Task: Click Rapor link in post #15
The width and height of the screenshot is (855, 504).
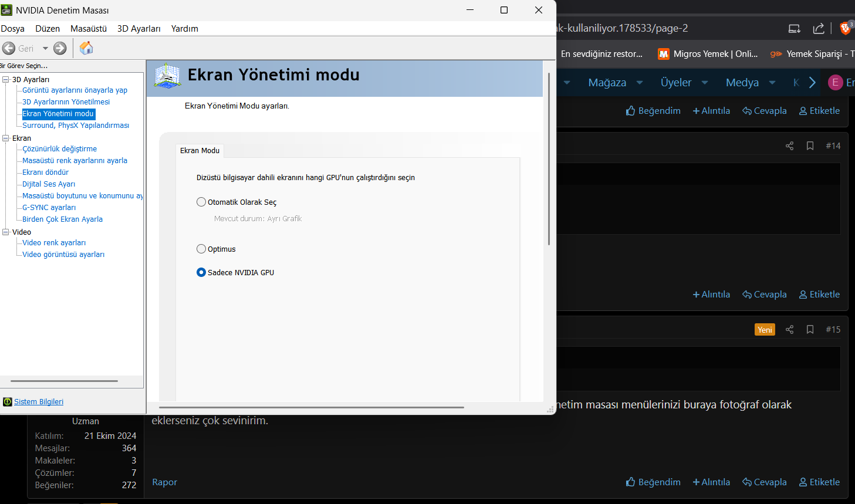Action: coord(164,482)
